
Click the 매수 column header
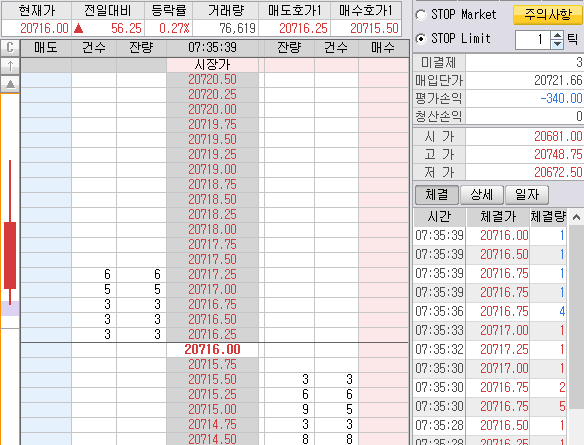click(383, 48)
